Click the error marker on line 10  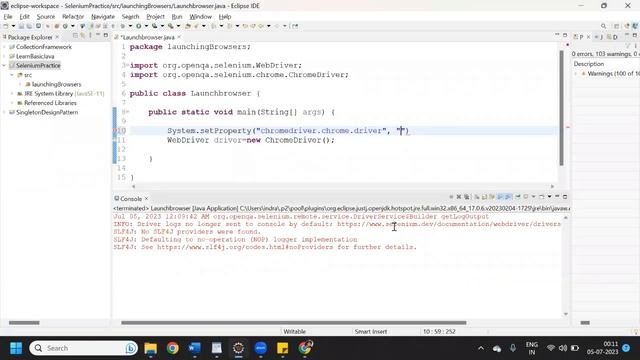(115, 131)
